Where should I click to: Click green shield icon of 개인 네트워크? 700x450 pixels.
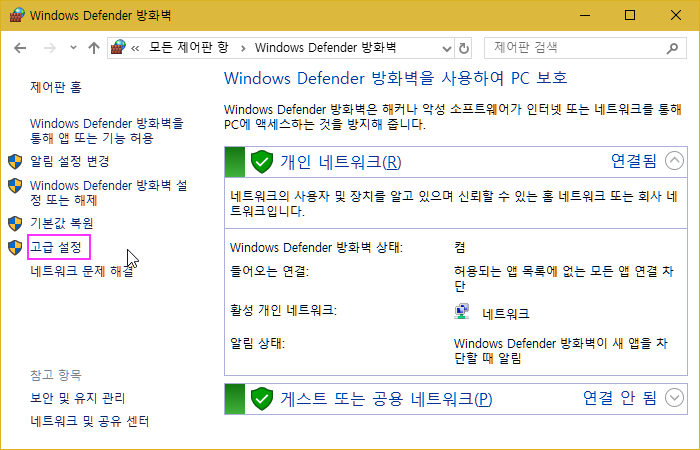[x=262, y=162]
